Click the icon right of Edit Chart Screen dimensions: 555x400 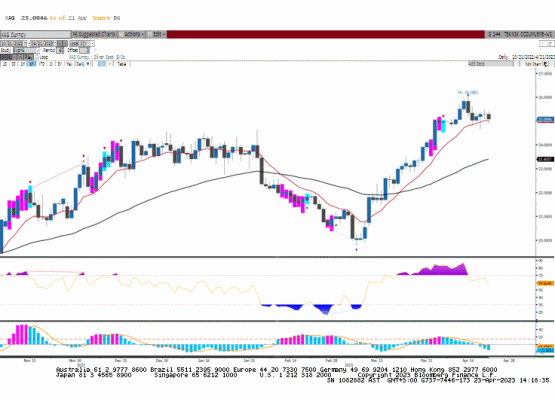coord(546,64)
